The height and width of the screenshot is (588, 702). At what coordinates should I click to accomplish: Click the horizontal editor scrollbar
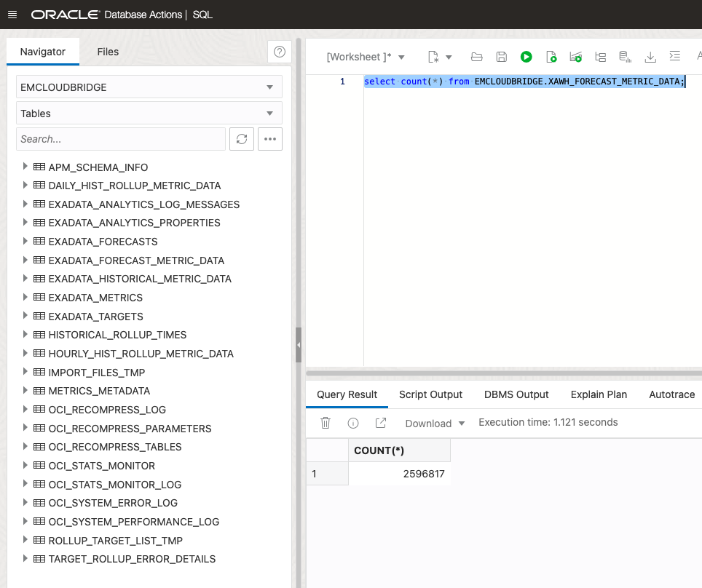(x=504, y=373)
